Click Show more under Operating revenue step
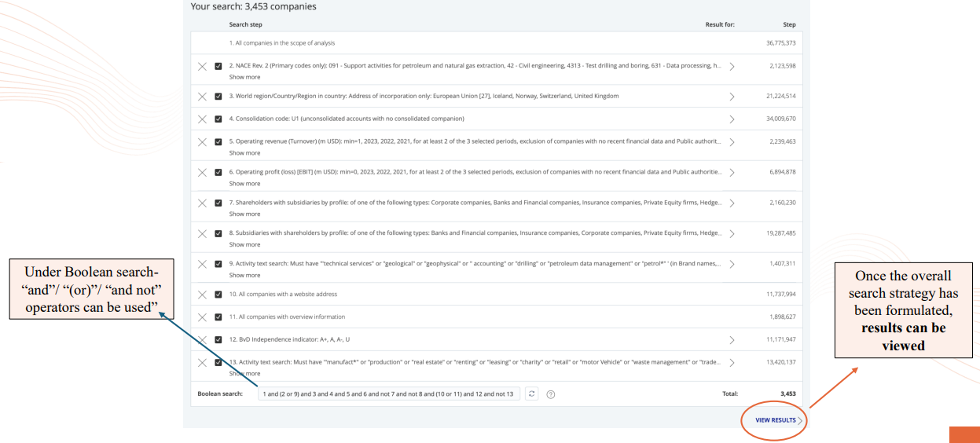 pos(244,153)
